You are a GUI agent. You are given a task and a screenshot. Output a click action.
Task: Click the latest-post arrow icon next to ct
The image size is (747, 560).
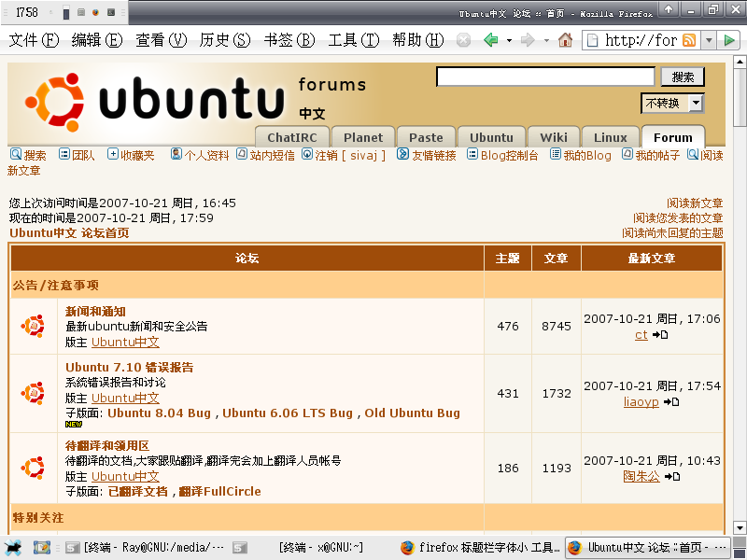coord(660,335)
